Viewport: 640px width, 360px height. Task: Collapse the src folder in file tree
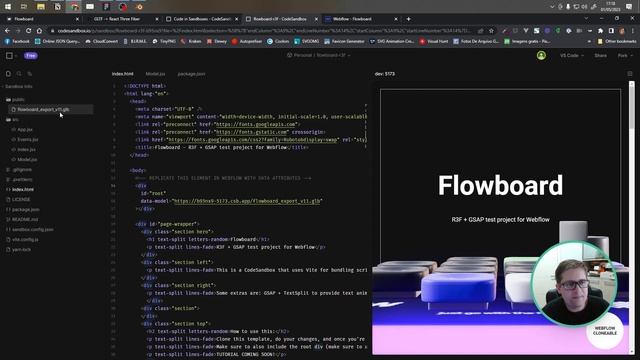pos(12,120)
